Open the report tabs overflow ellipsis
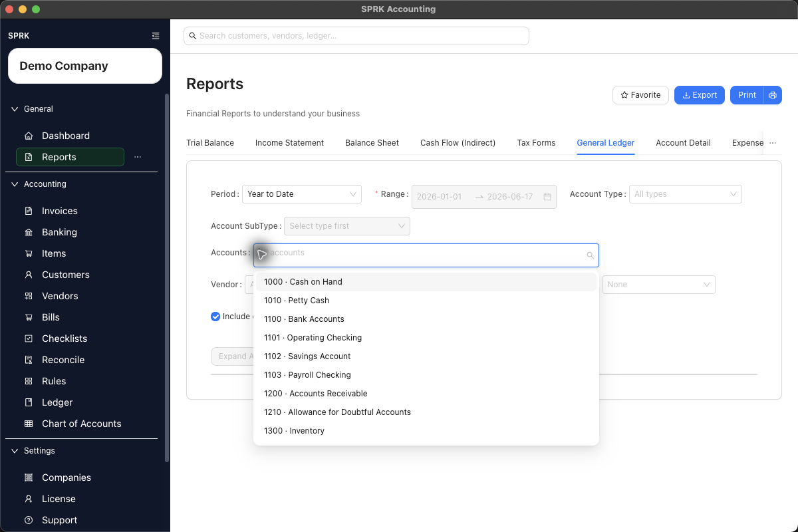Image resolution: width=798 pixels, height=532 pixels. (773, 143)
